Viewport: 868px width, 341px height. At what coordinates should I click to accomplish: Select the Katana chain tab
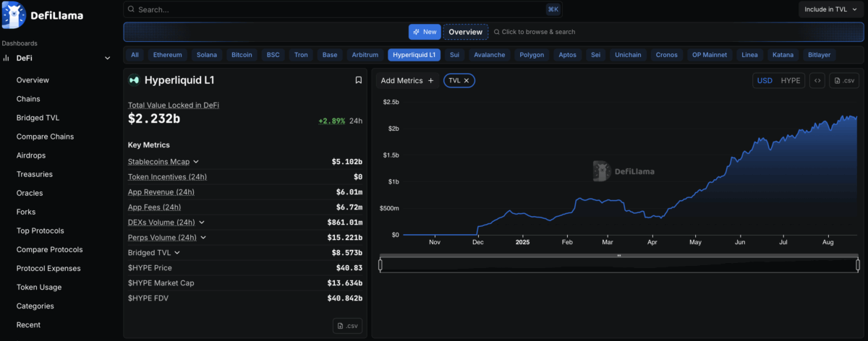783,55
